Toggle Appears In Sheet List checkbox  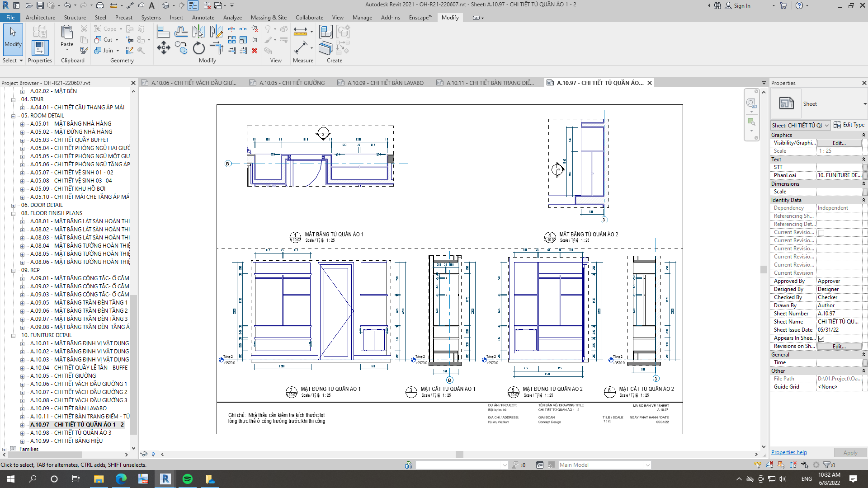(821, 338)
